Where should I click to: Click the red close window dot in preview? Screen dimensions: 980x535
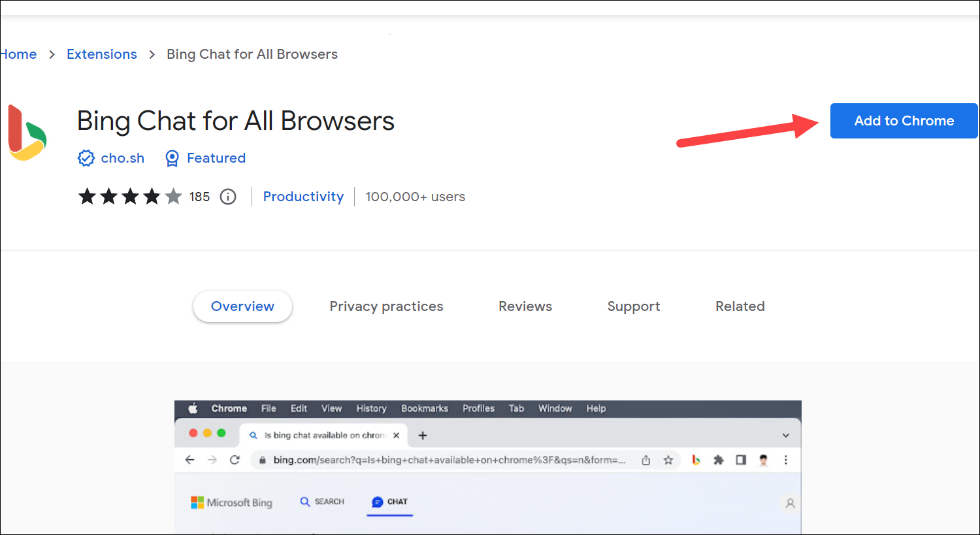click(193, 433)
